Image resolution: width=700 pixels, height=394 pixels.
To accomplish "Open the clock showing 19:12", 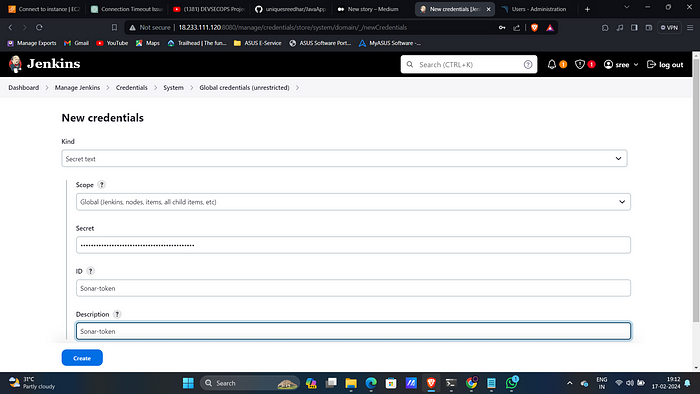I will pyautogui.click(x=666, y=383).
